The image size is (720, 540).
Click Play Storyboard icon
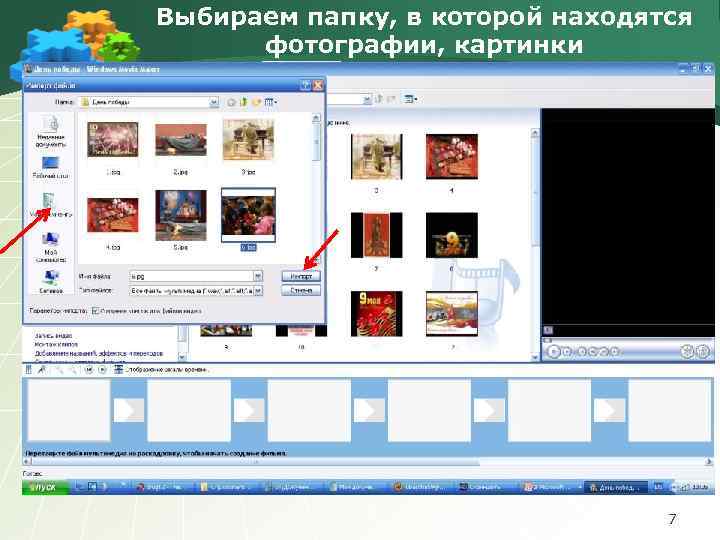102,370
